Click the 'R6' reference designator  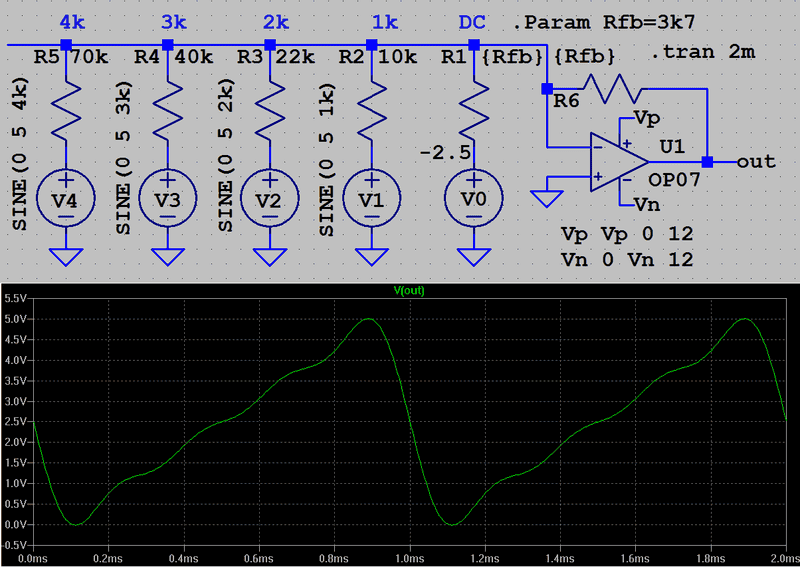pos(567,101)
